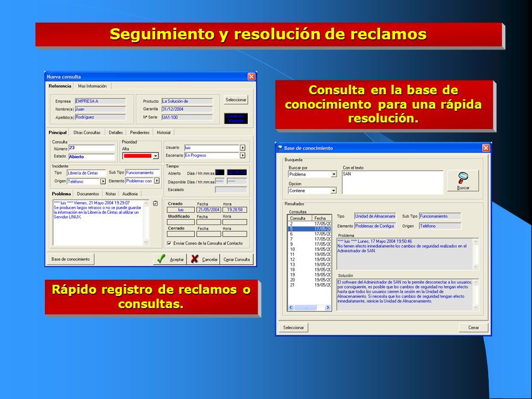The image size is (532, 399).
Task: Click the Consultas list horizontal scrollbar
Action: 309,308
